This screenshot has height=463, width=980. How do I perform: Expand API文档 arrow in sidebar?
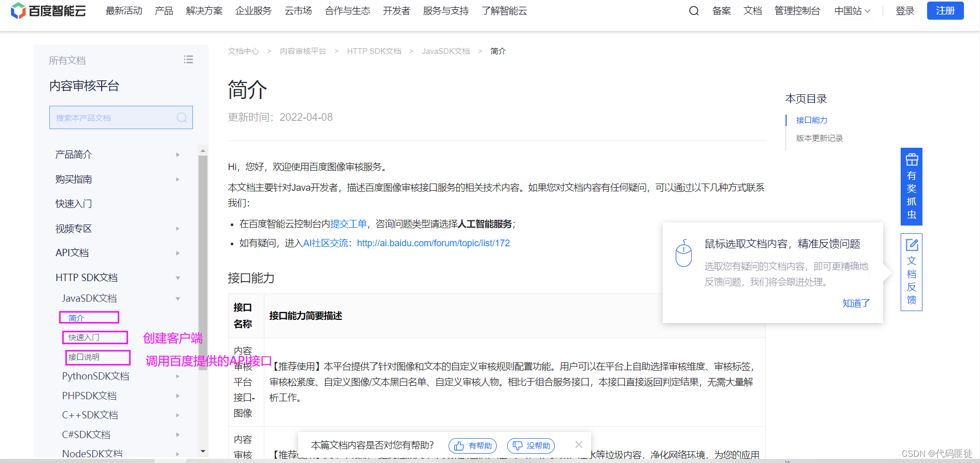[178, 253]
